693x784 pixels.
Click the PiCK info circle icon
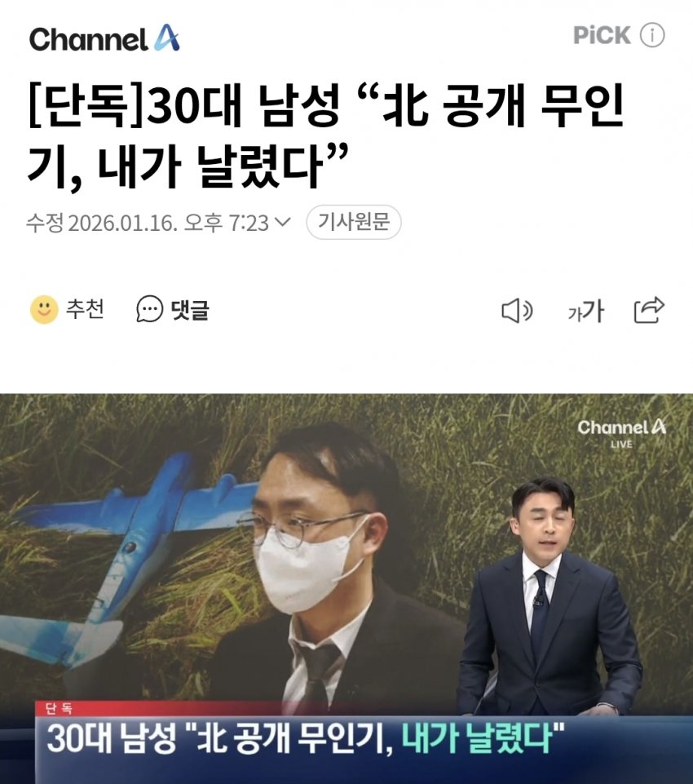652,36
